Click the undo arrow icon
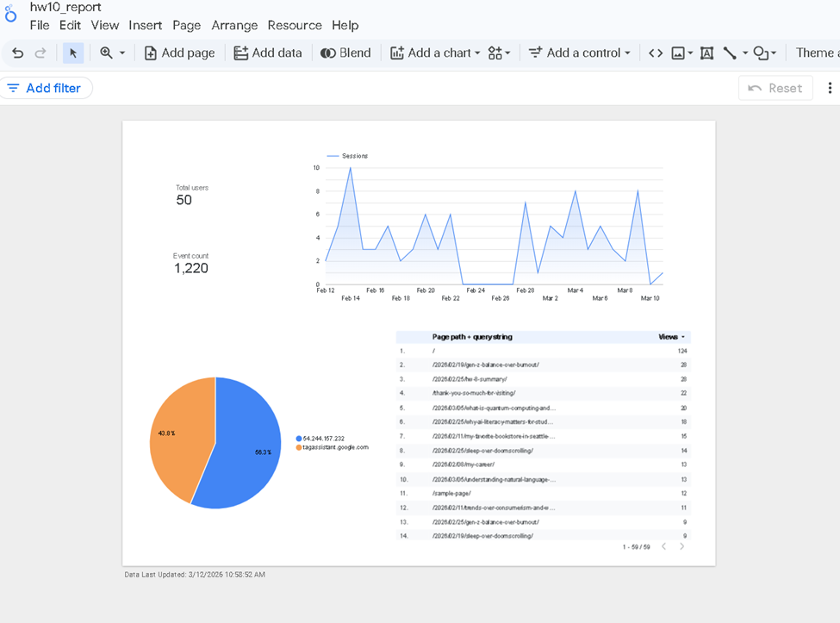Viewport: 840px width, 623px height. coord(17,53)
